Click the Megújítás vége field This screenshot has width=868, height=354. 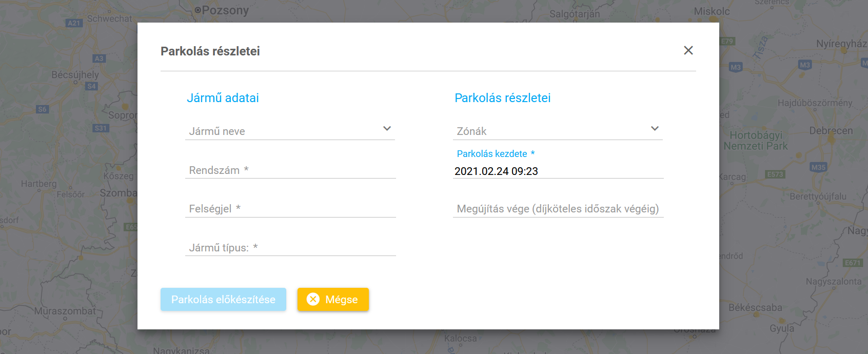tap(558, 209)
